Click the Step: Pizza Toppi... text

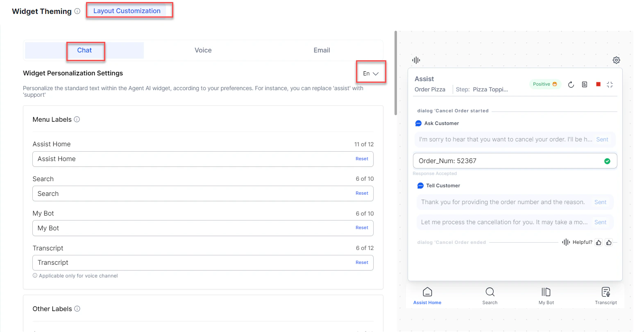tap(482, 89)
